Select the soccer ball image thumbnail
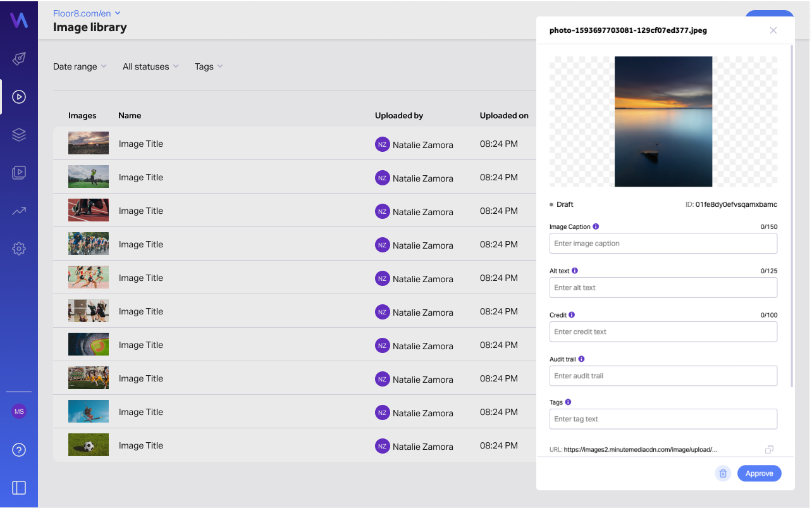 (89, 445)
